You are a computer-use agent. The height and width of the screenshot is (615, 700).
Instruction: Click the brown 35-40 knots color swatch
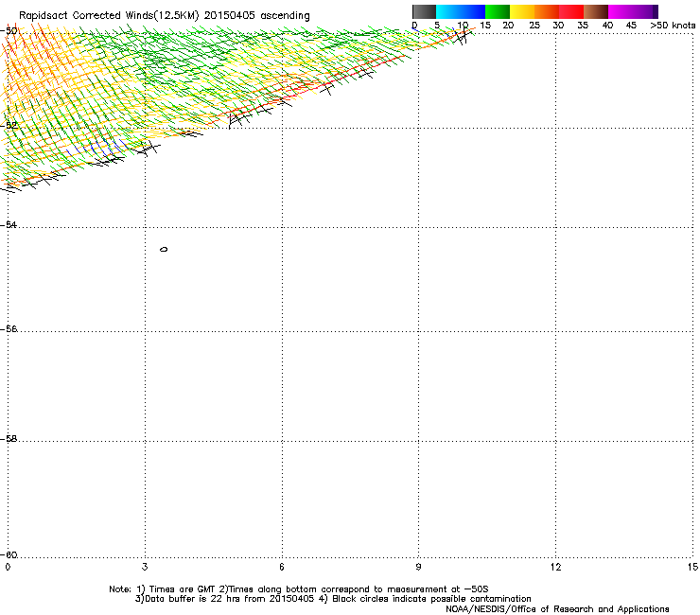pos(596,11)
